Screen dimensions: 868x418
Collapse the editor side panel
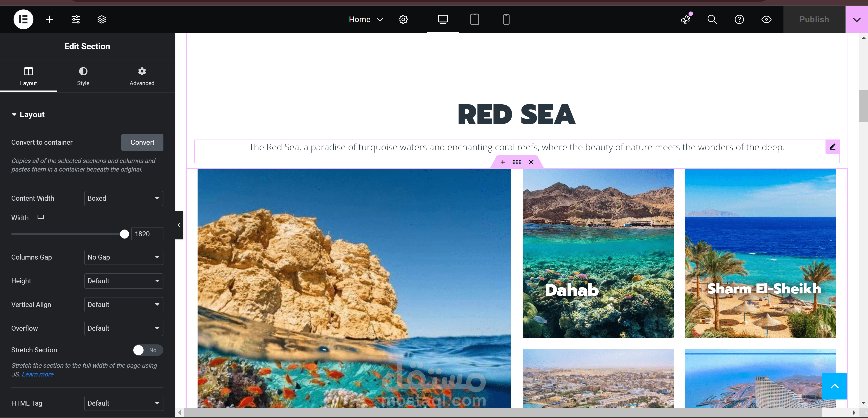179,225
